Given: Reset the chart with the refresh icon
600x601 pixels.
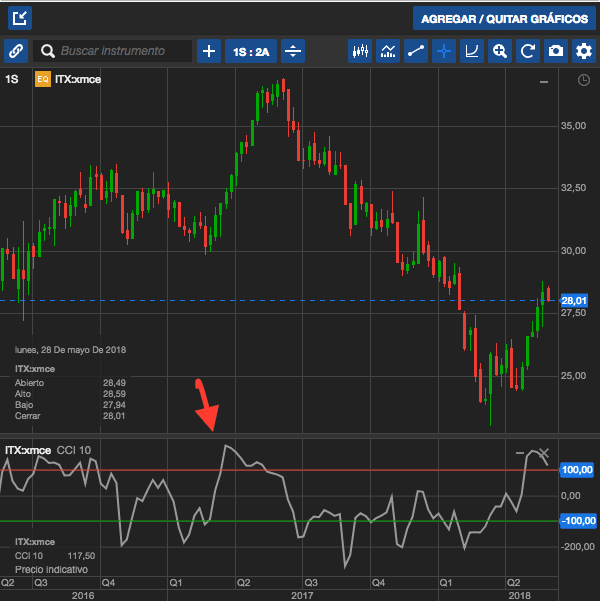Looking at the screenshot, I should click(x=528, y=51).
